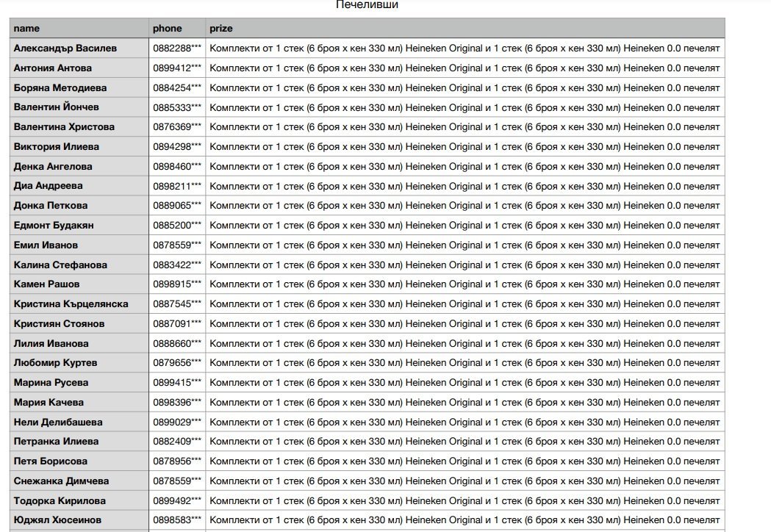Click the "prize" column header
Viewport: 771px width, 532px height.
[221, 29]
